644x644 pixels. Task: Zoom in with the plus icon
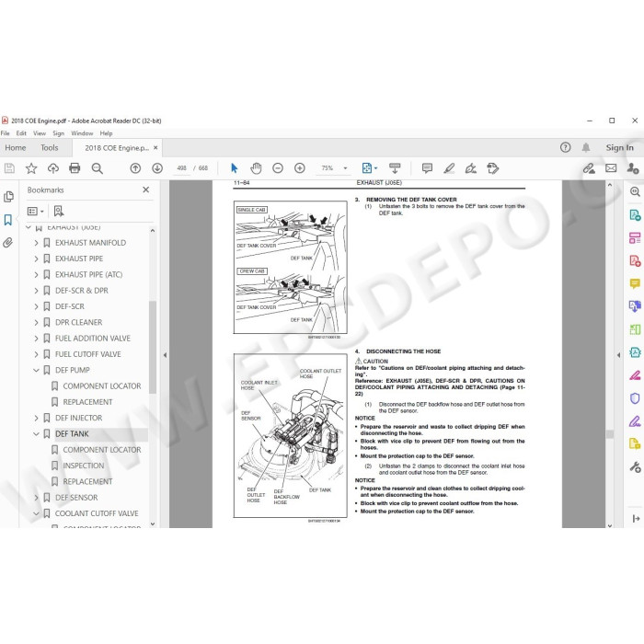(x=300, y=168)
